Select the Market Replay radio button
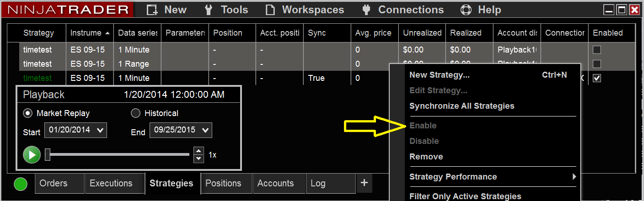This screenshot has width=644, height=201. click(x=28, y=113)
